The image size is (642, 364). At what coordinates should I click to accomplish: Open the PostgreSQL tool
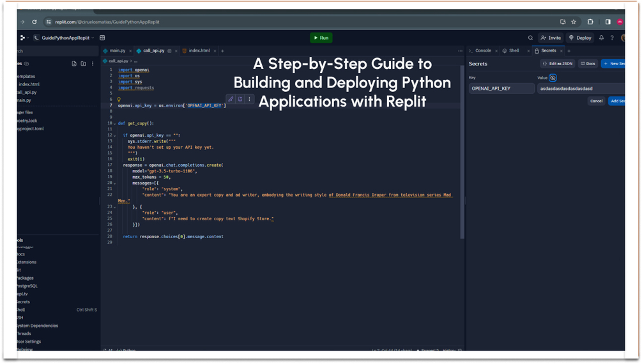point(27,286)
